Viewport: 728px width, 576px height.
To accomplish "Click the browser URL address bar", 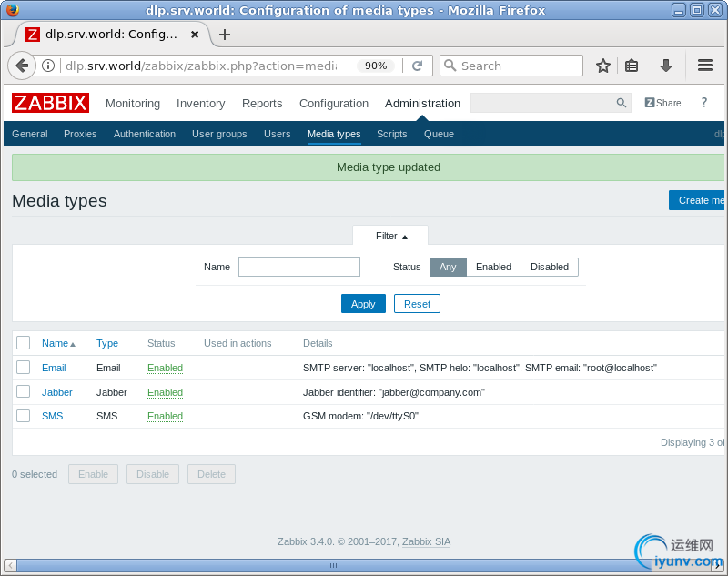I will pos(201,66).
